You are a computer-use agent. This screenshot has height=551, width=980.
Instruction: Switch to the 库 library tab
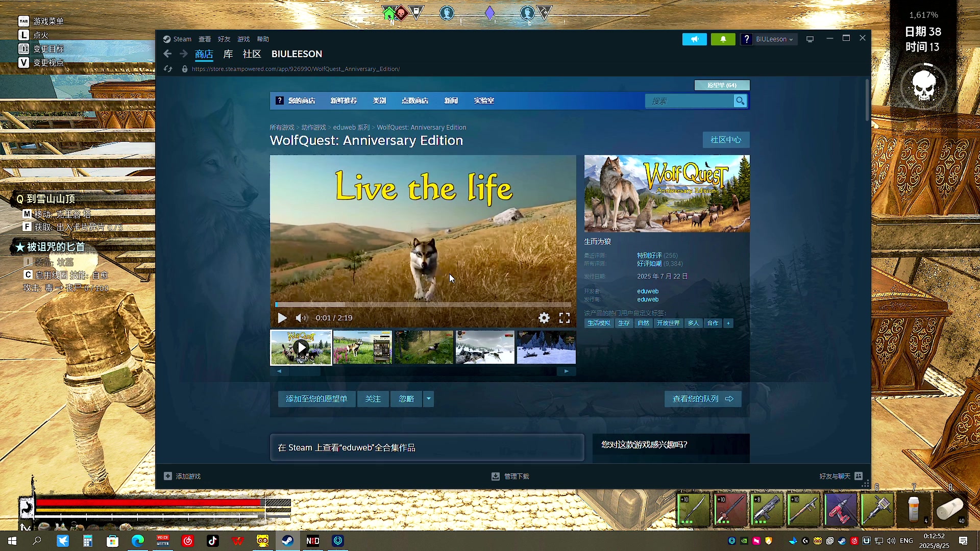point(228,54)
